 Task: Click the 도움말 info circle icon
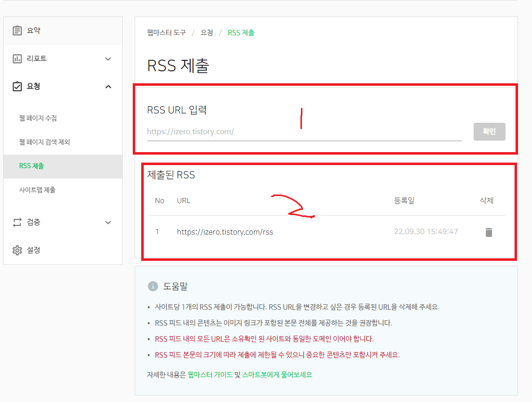pyautogui.click(x=153, y=286)
